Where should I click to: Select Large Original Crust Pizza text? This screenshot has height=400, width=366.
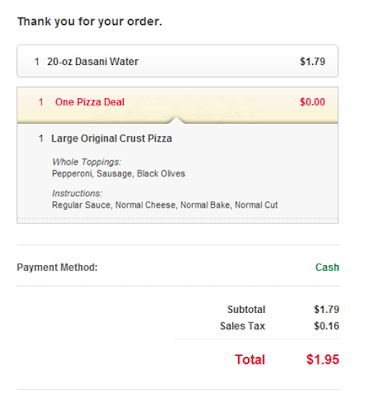[x=111, y=139]
